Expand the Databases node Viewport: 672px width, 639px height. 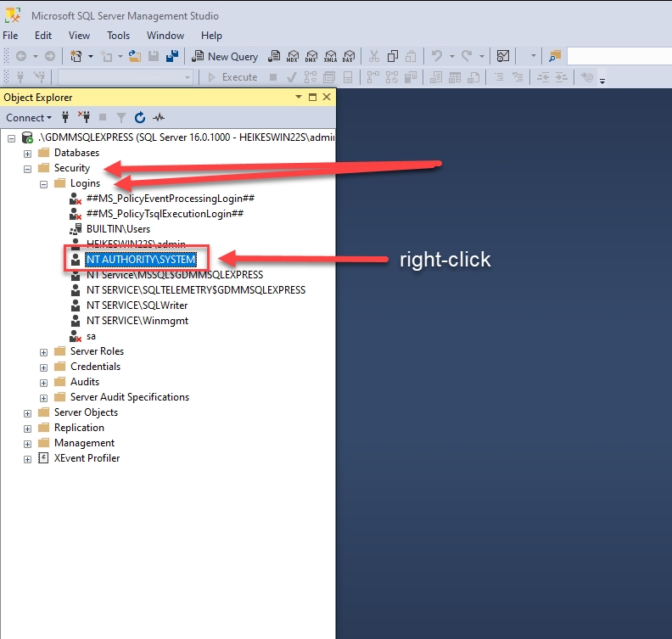click(x=27, y=154)
